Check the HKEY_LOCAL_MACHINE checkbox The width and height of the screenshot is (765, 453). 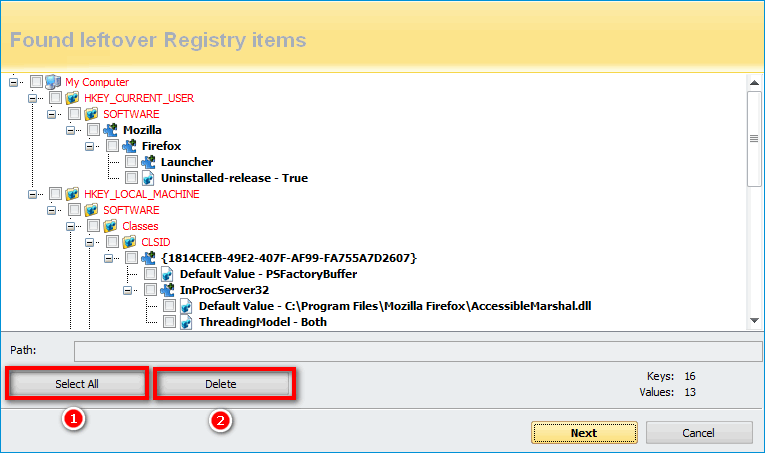(55, 194)
